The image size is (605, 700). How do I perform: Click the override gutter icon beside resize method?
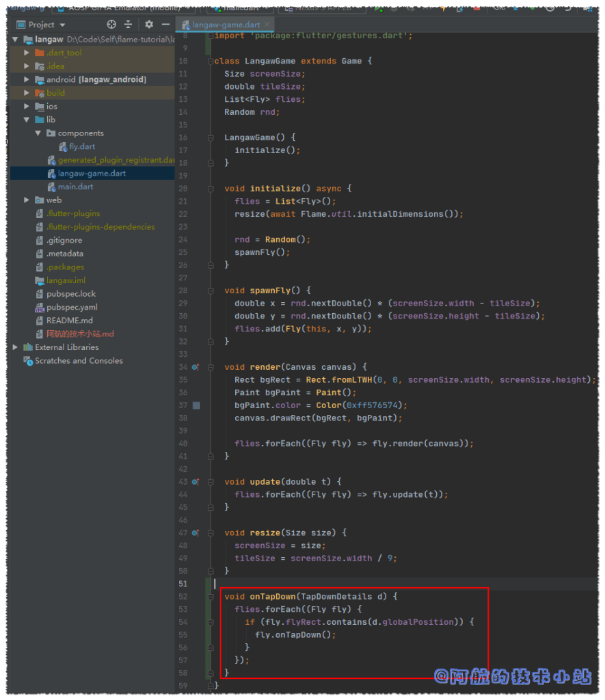(196, 533)
